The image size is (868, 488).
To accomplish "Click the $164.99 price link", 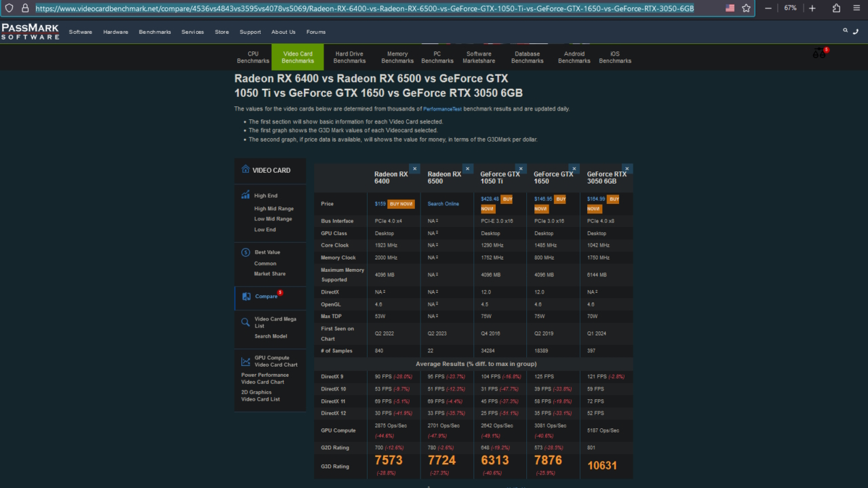I will [x=596, y=199].
